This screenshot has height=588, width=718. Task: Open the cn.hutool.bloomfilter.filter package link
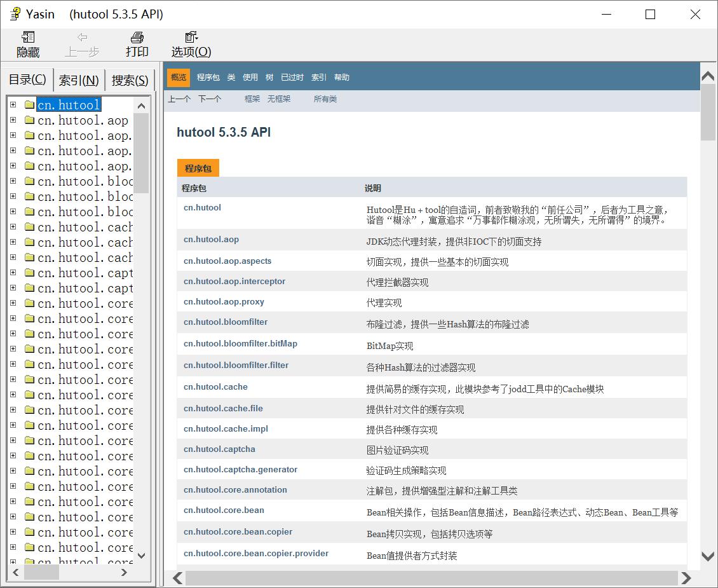click(x=236, y=365)
